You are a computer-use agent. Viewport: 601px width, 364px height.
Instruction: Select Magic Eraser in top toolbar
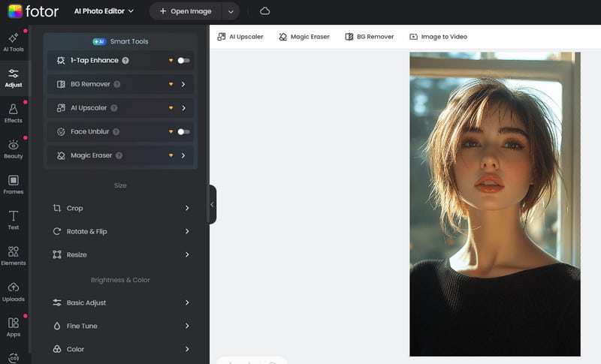pyautogui.click(x=304, y=37)
